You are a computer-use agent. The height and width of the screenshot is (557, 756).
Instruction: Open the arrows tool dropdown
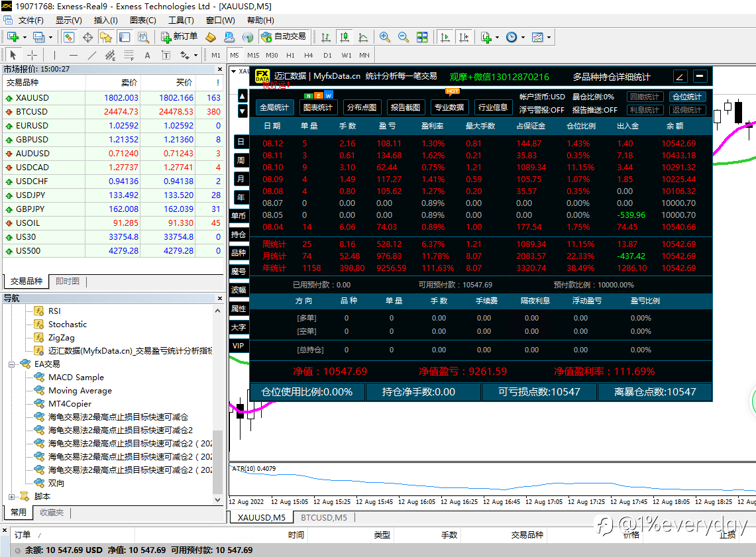tap(195, 56)
